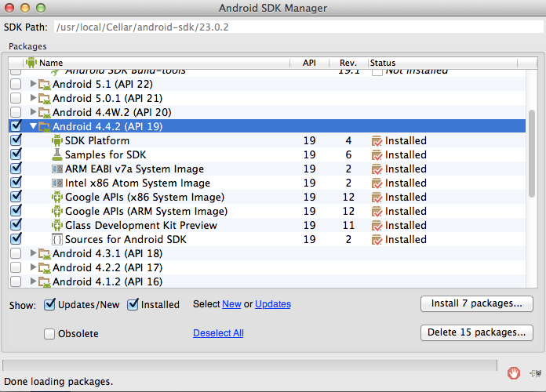The image size is (546, 392).
Task: Click the Android 4.3.1 (API 18) folder icon
Action: 45,254
